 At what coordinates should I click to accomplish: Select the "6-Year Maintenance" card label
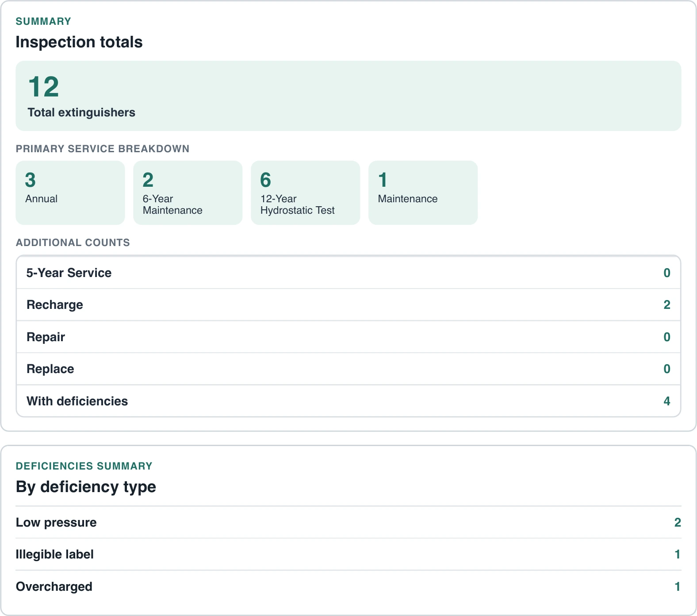tap(172, 204)
